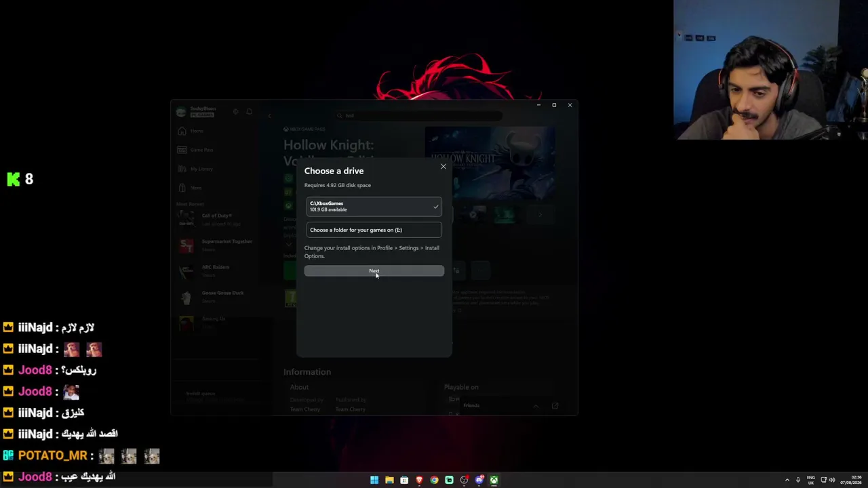The image size is (868, 488).
Task: Select Goose Goose Duck in the recent games list
Action: pos(216,296)
